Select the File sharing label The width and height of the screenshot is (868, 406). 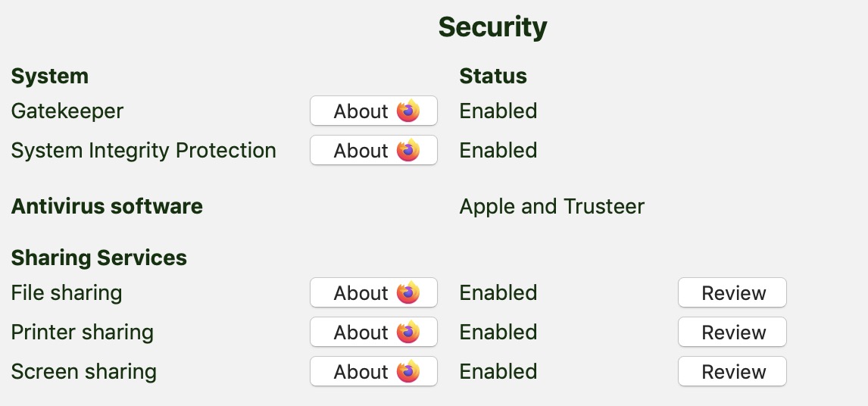67,292
